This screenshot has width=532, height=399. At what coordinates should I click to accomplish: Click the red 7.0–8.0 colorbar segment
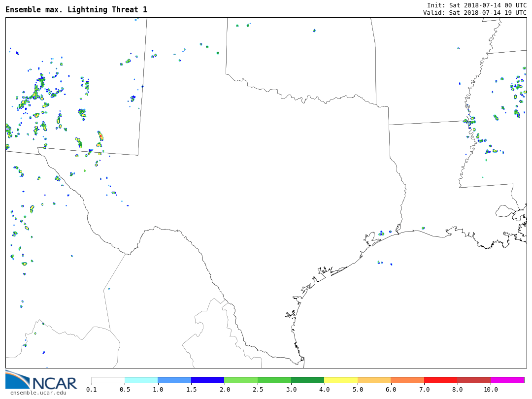tap(441, 380)
